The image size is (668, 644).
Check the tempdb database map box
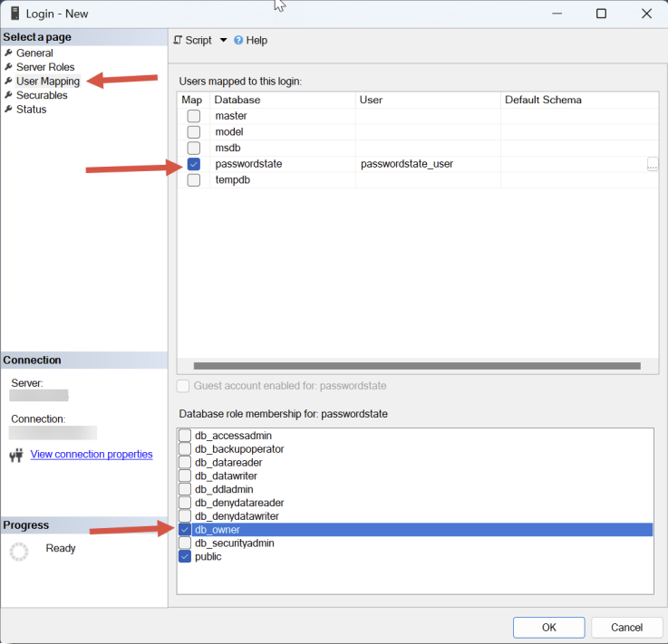[194, 180]
